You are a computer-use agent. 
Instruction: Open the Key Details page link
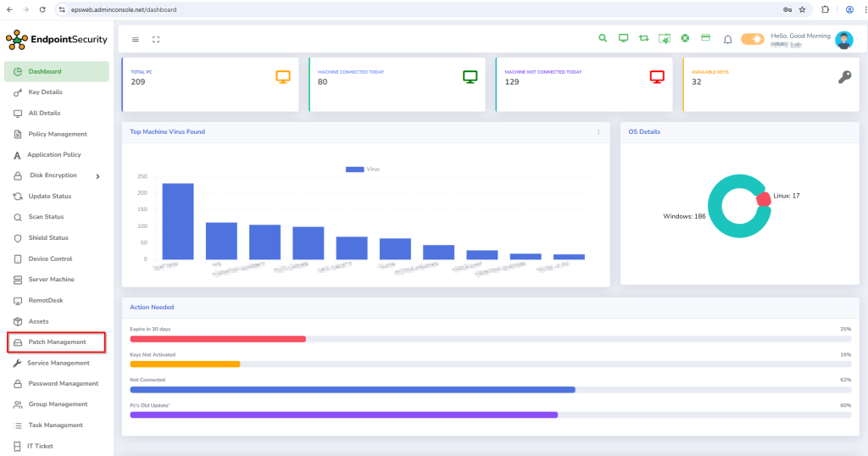click(45, 92)
